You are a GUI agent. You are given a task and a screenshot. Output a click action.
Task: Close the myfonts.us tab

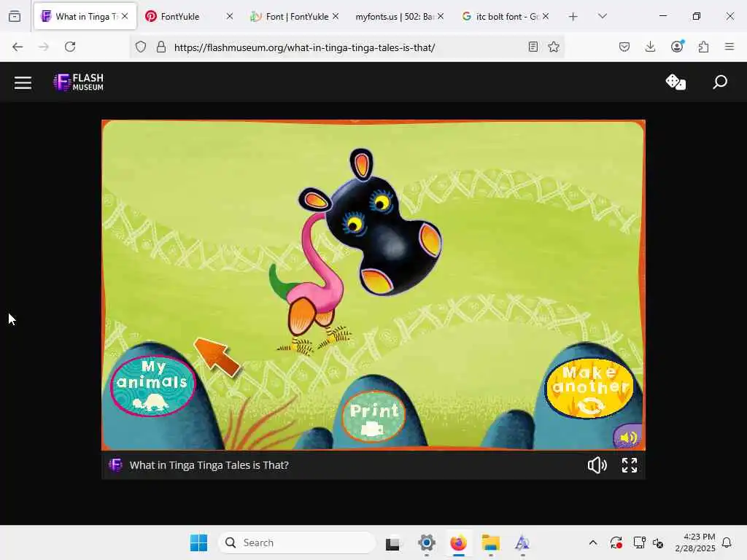[441, 16]
